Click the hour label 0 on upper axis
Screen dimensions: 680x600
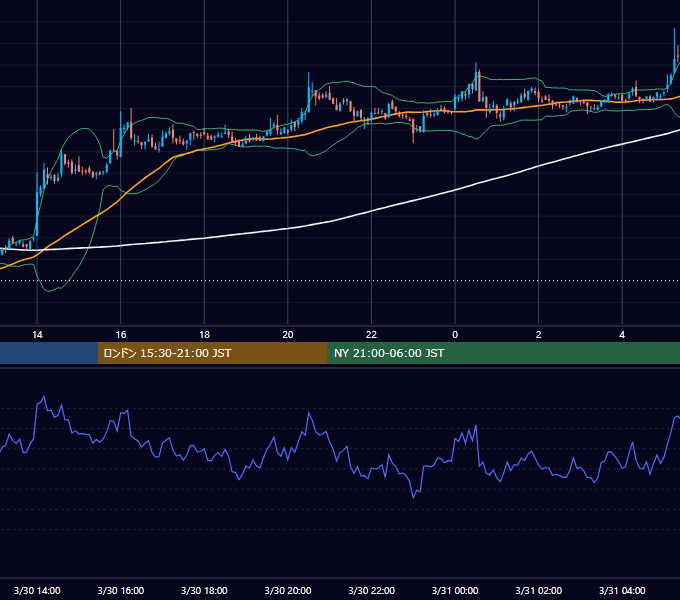tap(455, 335)
